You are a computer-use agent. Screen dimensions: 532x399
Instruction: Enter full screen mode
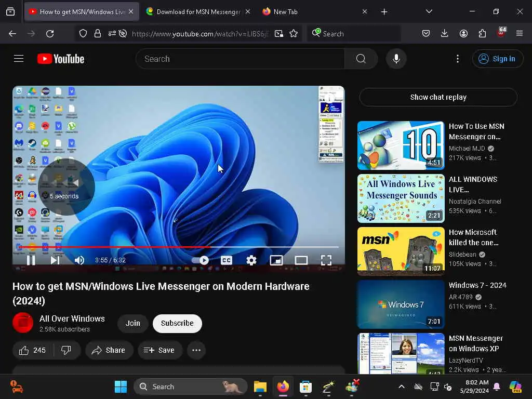pyautogui.click(x=326, y=260)
